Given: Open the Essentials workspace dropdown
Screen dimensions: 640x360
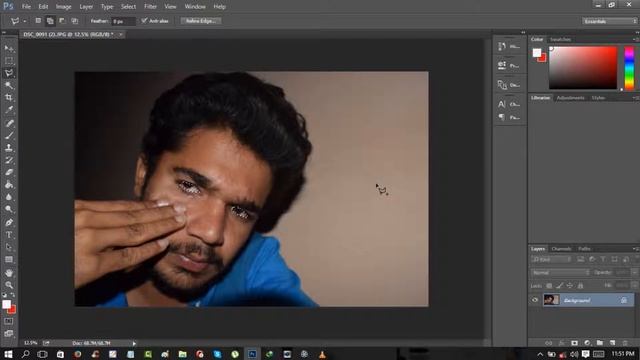Looking at the screenshot, I should tap(609, 21).
